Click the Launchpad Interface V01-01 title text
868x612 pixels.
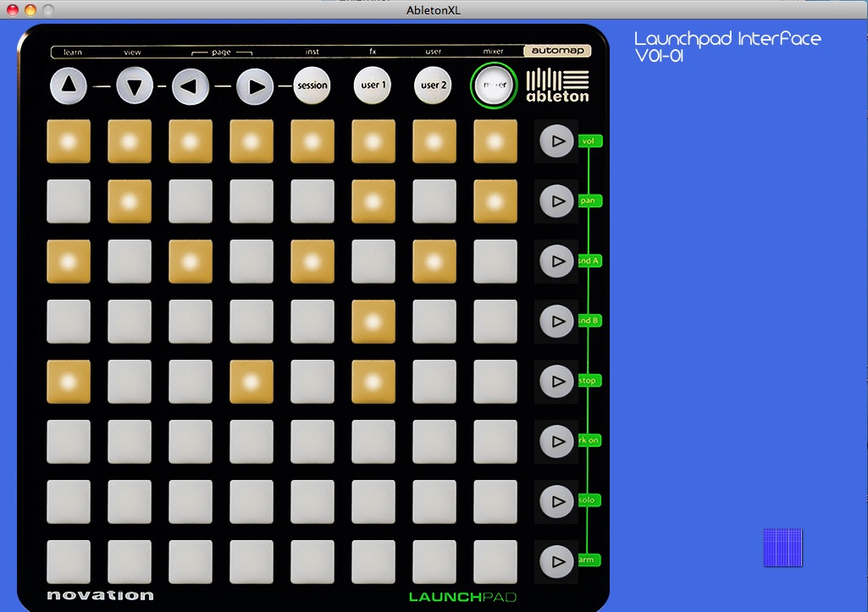coord(727,47)
